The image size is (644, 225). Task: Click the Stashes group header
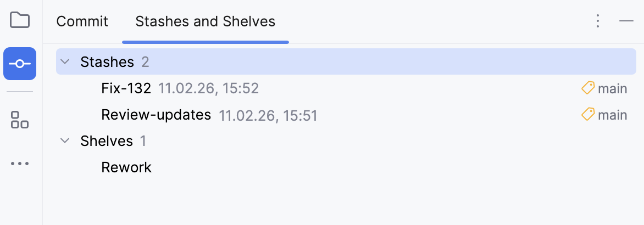pos(107,62)
